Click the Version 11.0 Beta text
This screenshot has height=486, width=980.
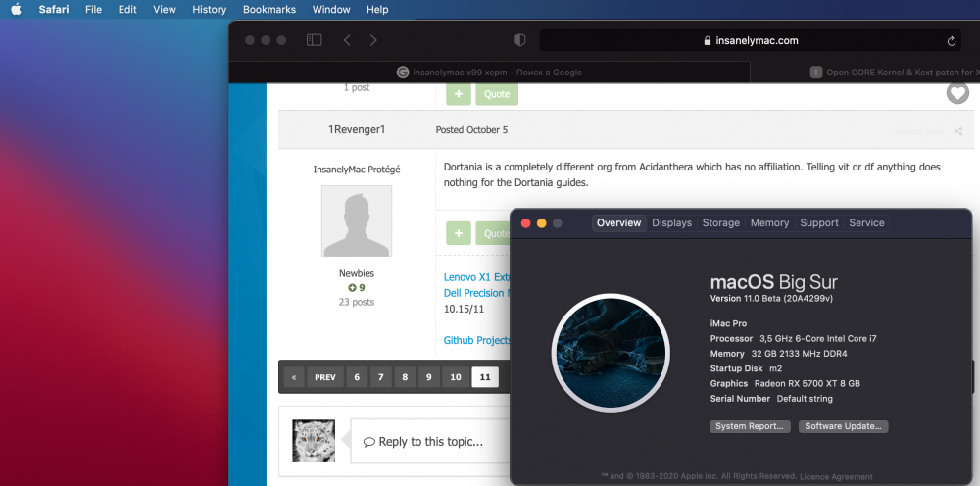[771, 299]
